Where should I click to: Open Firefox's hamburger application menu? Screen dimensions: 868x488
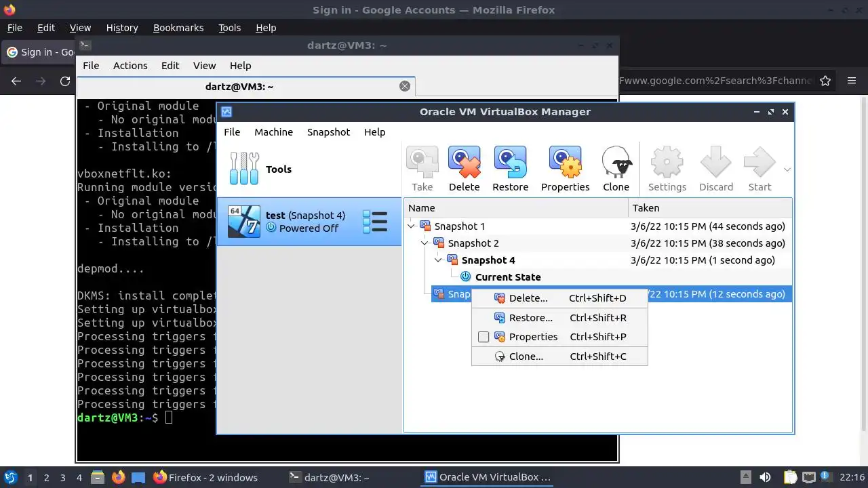[852, 81]
